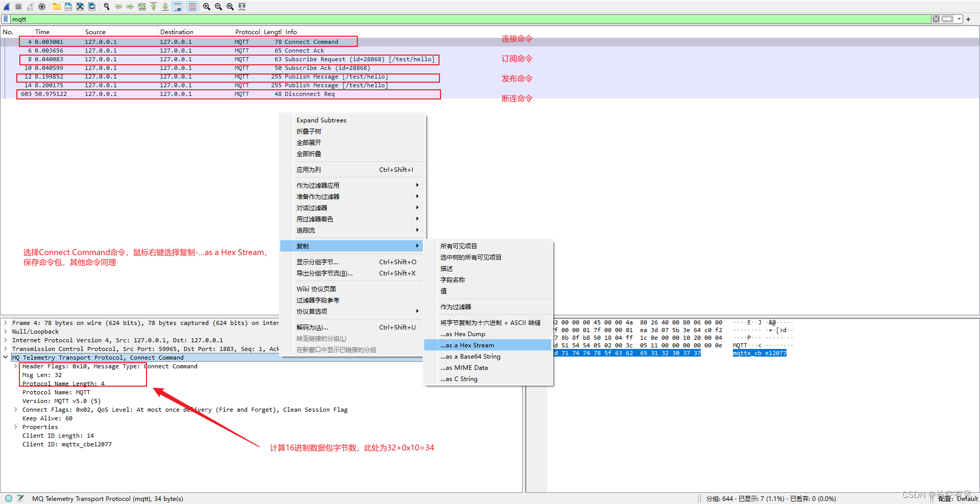Open capture options gear icon
980x504 pixels.
(42, 7)
